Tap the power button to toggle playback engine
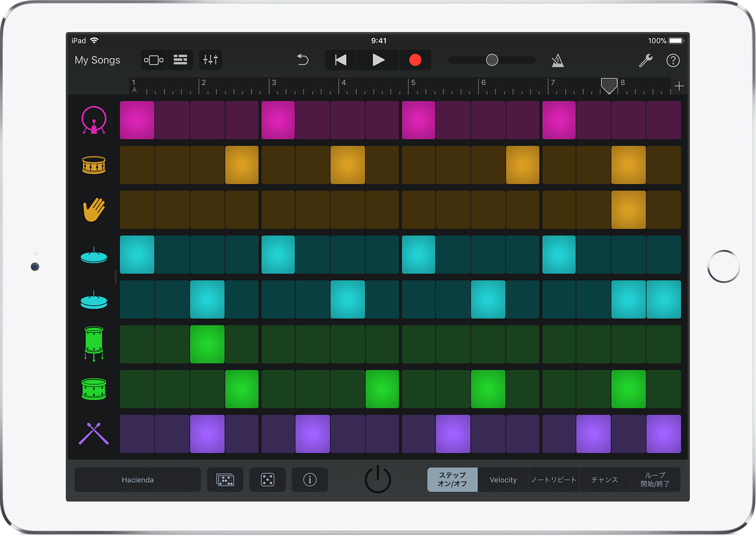Viewport: 756px width, 536px height. 378,480
